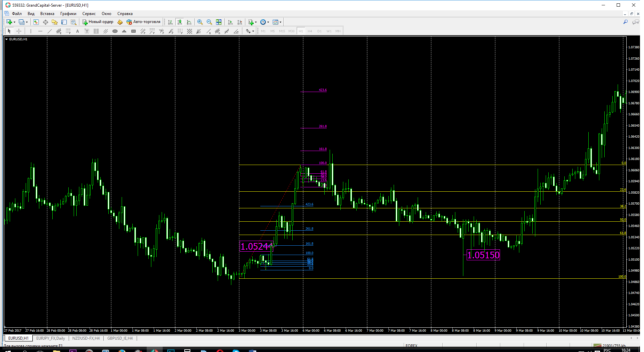
Task: Toggle chart auto scroll
Action: click(x=230, y=22)
